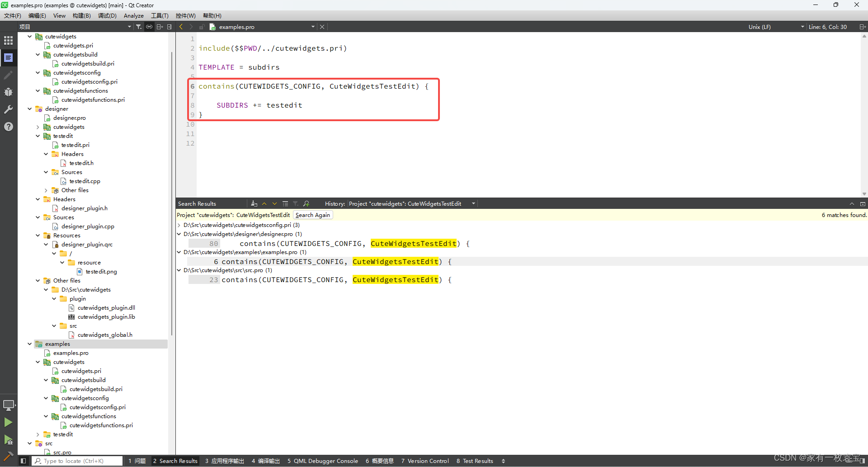
Task: Open the 4 编译输出 output pane
Action: coord(266,461)
